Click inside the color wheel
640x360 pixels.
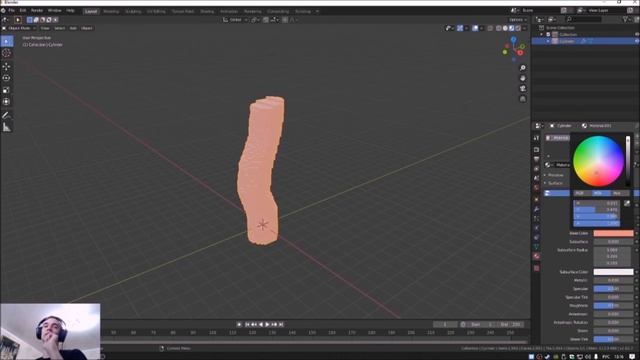[598, 161]
